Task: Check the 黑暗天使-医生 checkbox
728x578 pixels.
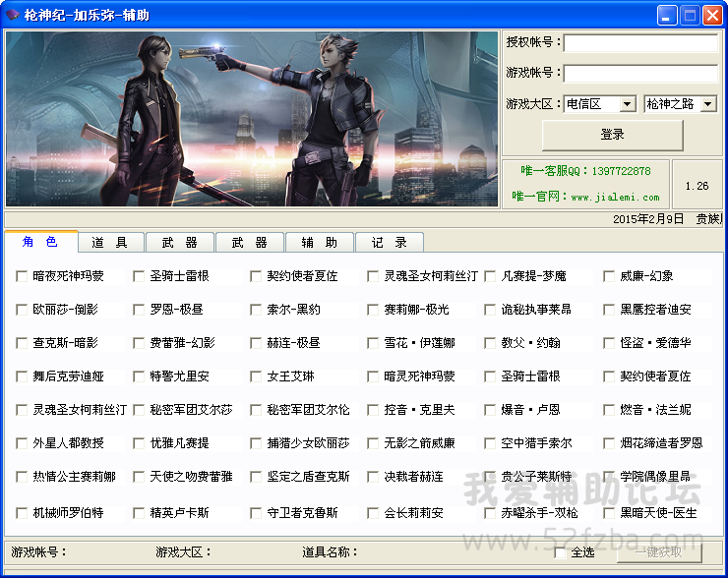Action: click(609, 513)
